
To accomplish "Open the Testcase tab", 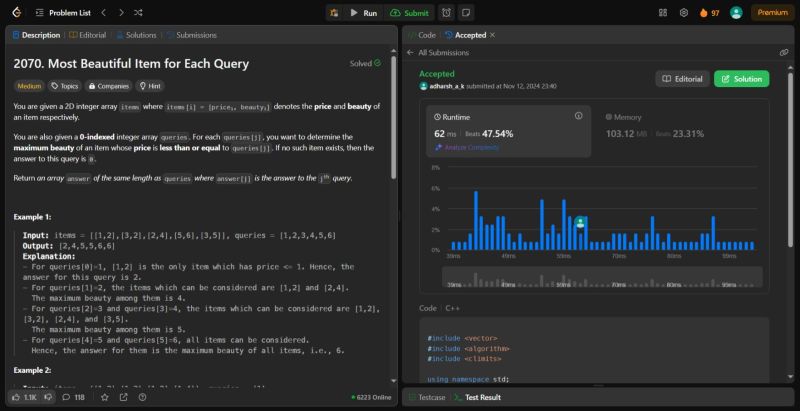I will tap(428, 397).
